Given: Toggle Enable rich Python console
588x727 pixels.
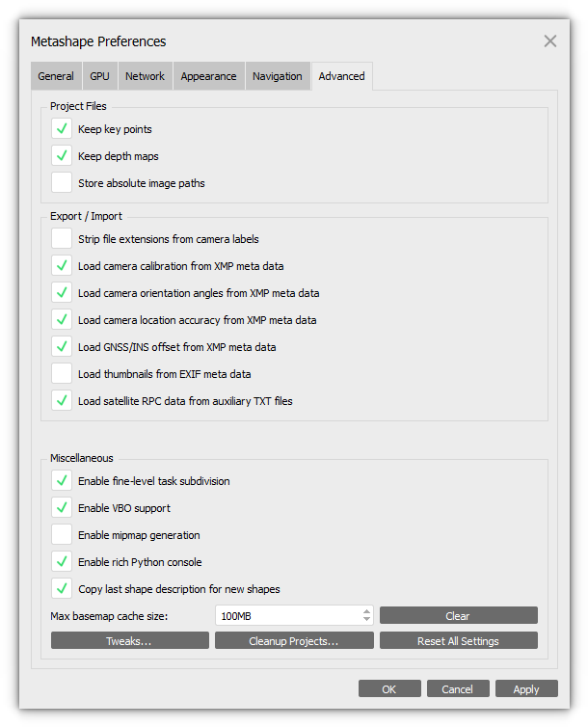Looking at the screenshot, I should point(62,561).
